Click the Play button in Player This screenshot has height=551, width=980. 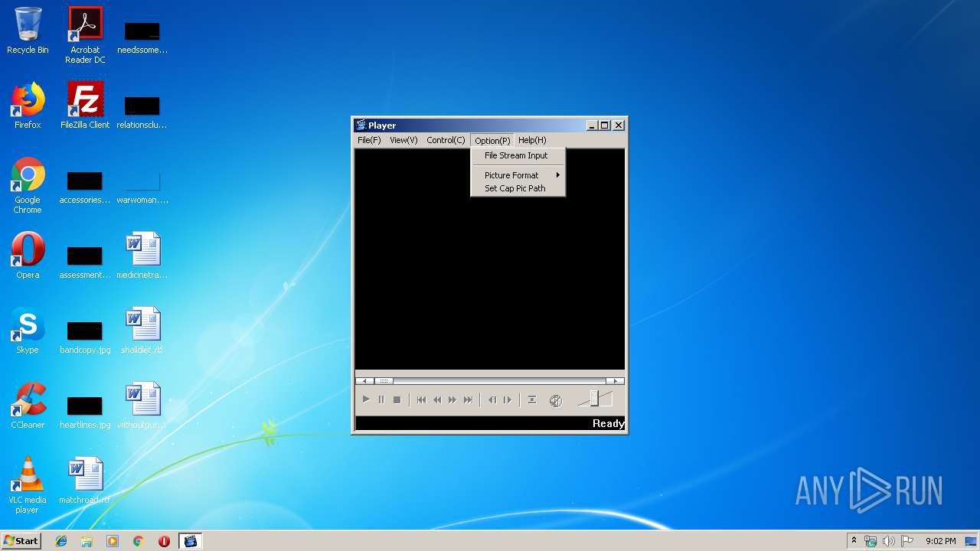click(x=366, y=399)
